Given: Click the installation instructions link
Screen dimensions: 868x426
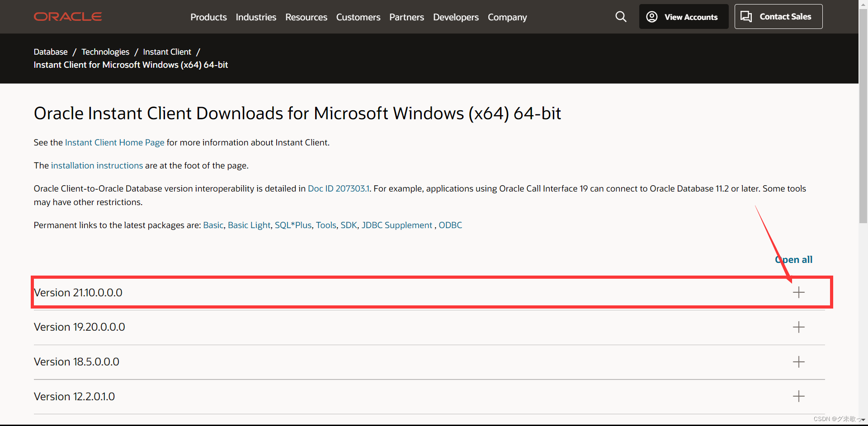Looking at the screenshot, I should coord(97,165).
